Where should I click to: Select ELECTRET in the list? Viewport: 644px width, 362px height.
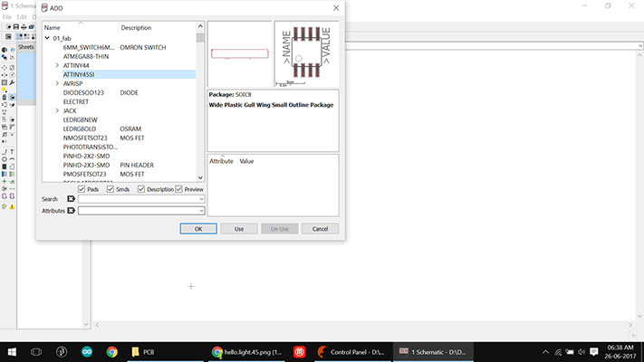pyautogui.click(x=76, y=101)
